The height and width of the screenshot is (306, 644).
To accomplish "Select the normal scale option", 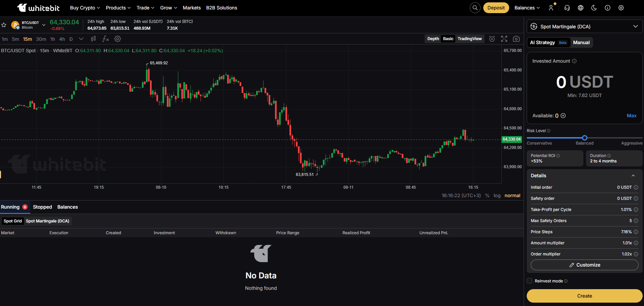I will coord(512,195).
